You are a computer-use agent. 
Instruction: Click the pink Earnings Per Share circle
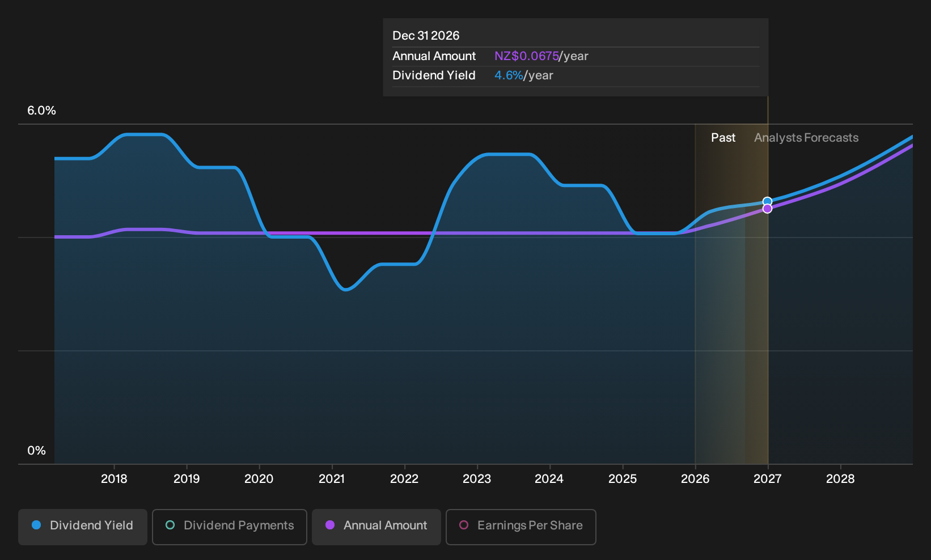464,525
